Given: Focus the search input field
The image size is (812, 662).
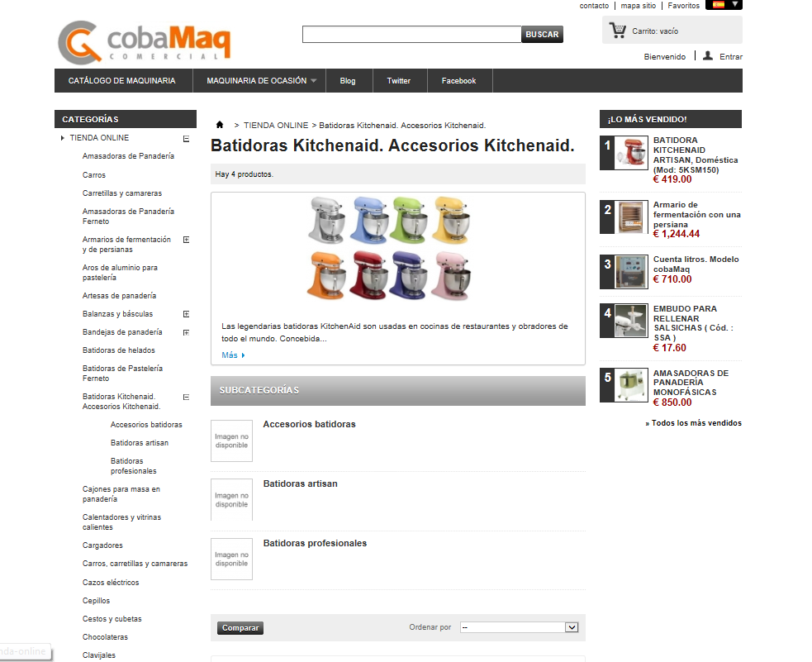Looking at the screenshot, I should point(411,34).
